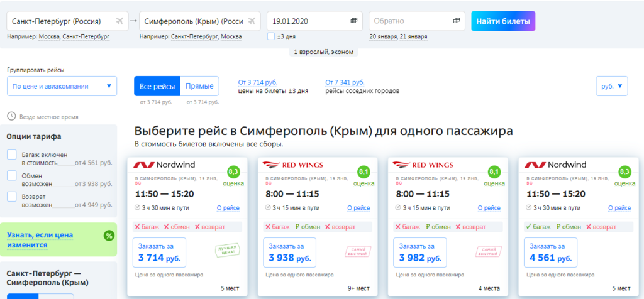Open 'О рейсе' link on 4 561 руб. card

click(618, 208)
